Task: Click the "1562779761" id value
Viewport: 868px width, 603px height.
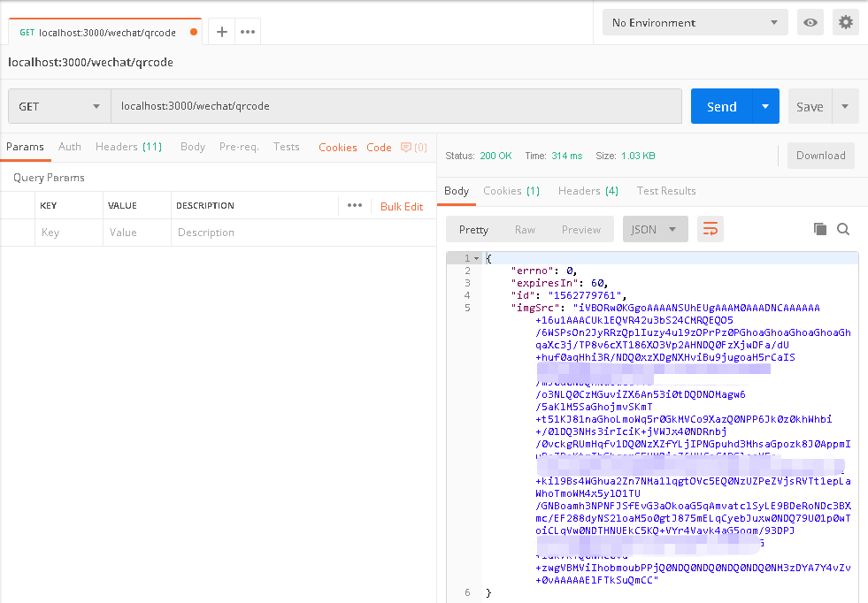Action: click(585, 295)
